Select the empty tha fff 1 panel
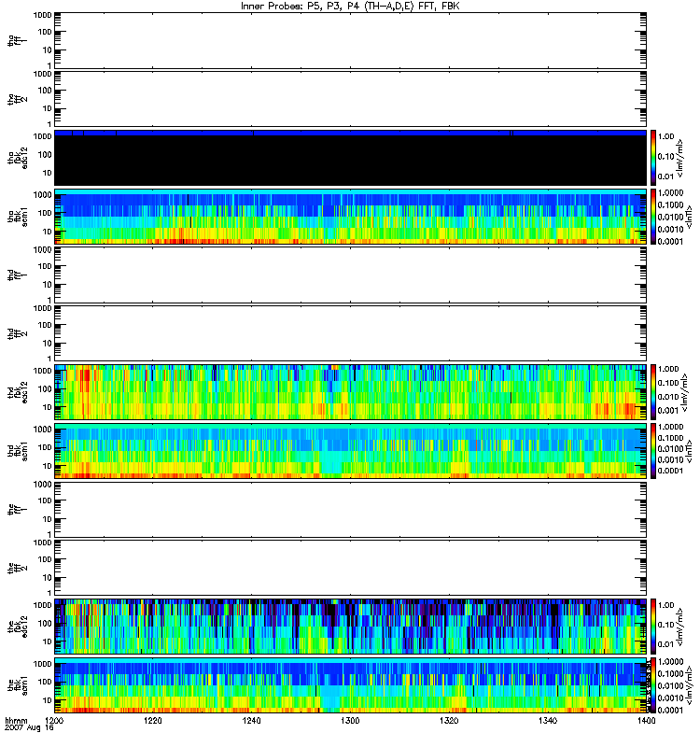700x747 pixels. [x=351, y=40]
